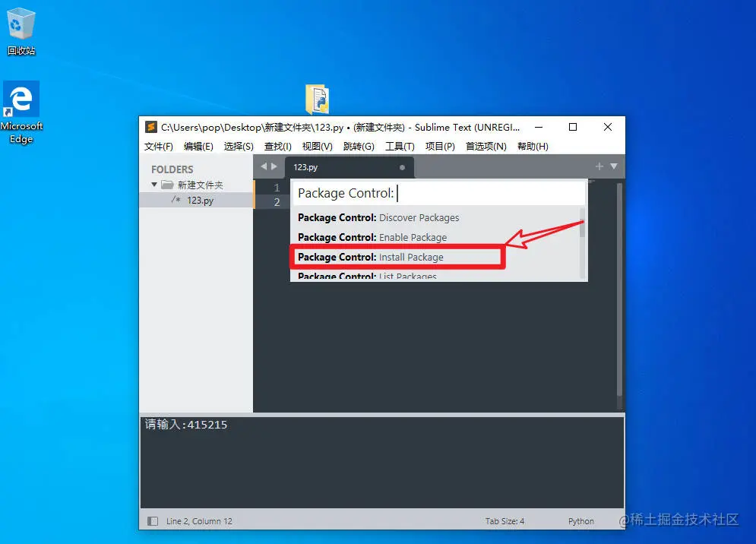Viewport: 756px width, 544px height.
Task: Toggle the side bar status icon
Action: tap(153, 521)
